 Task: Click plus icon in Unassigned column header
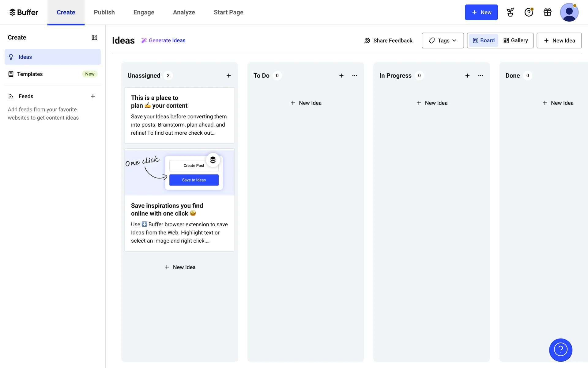click(x=228, y=75)
